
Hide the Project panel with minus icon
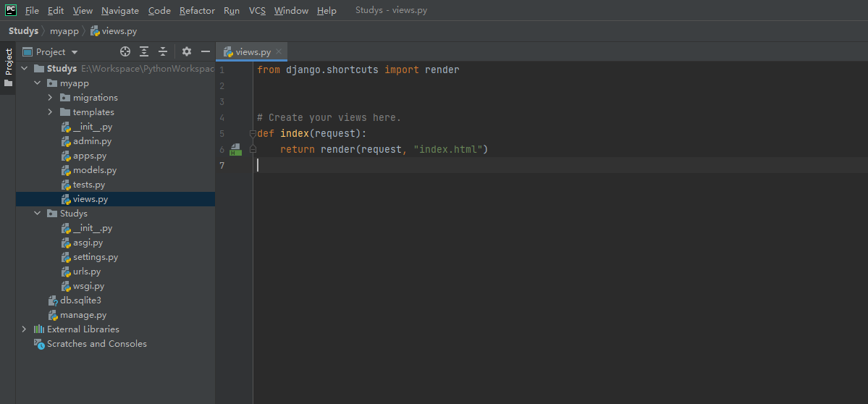click(x=206, y=51)
